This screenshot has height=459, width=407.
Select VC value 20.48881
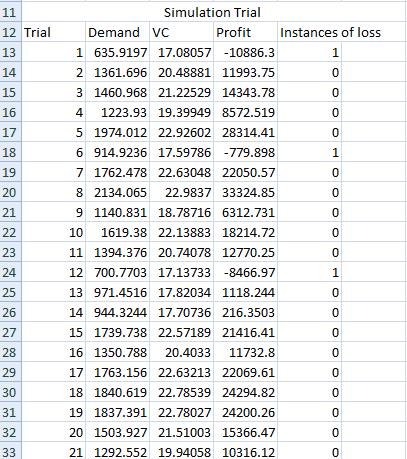pyautogui.click(x=181, y=72)
